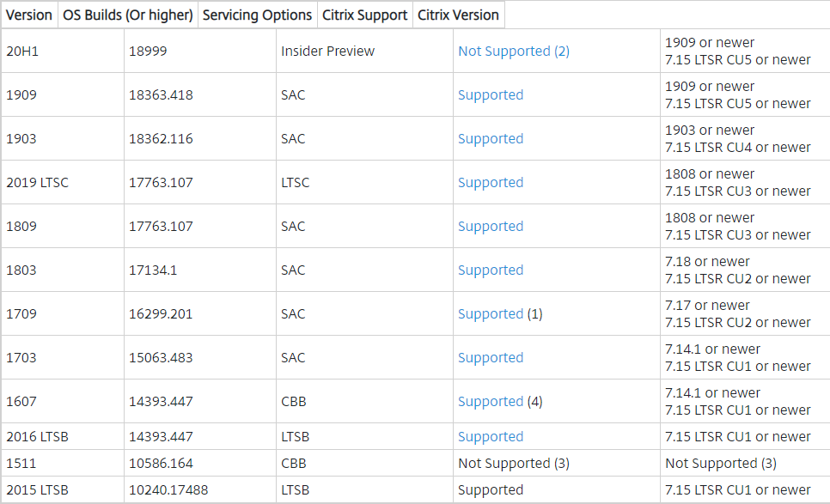
Task: Click the Supported link for version 1809
Action: tap(490, 227)
